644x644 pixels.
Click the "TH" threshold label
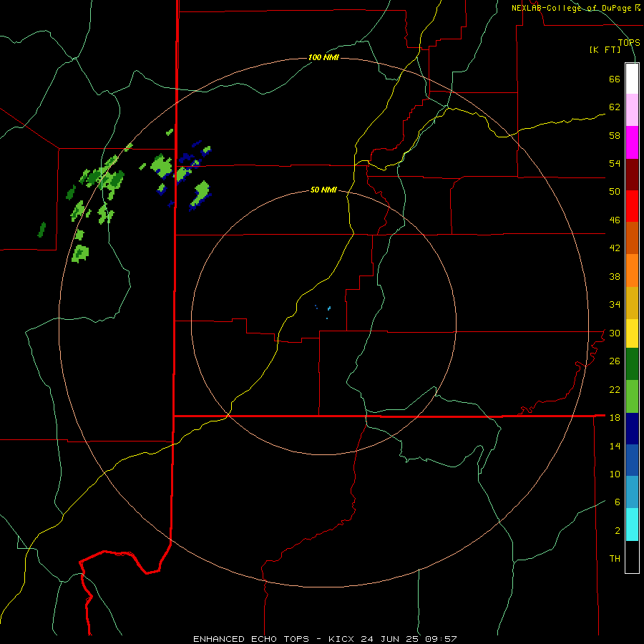coord(615,559)
